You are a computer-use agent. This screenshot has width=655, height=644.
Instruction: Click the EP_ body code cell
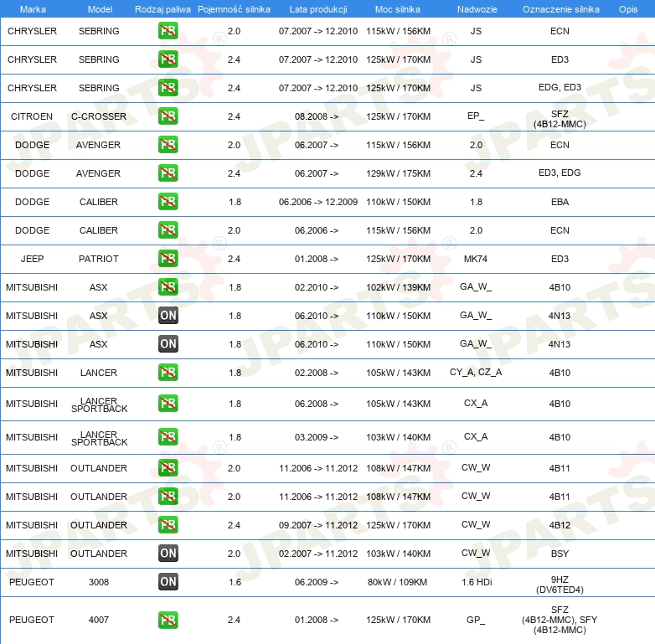coord(476,116)
